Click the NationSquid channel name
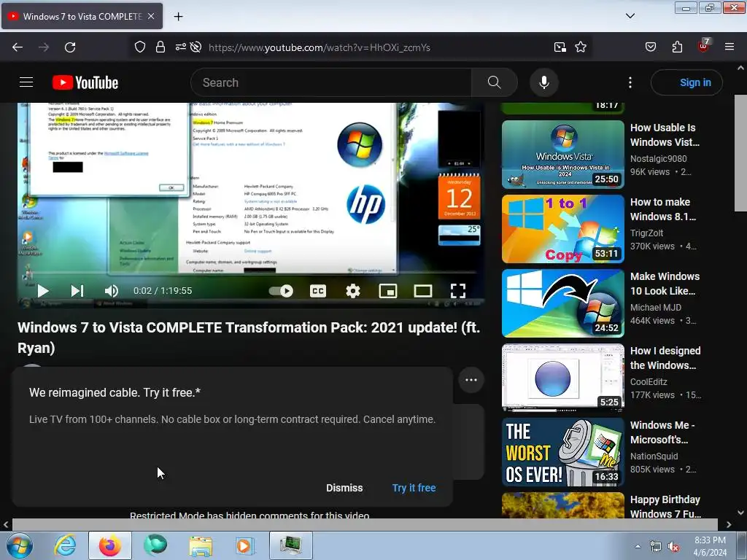The width and height of the screenshot is (747, 560). click(654, 456)
